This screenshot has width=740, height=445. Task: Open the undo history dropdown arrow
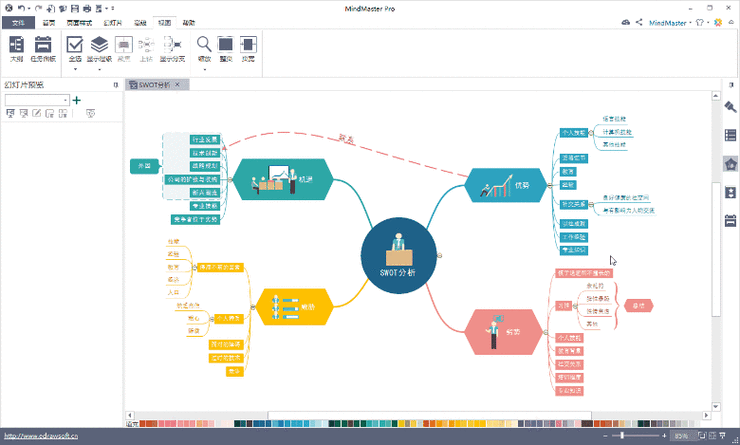pyautogui.click(x=29, y=8)
